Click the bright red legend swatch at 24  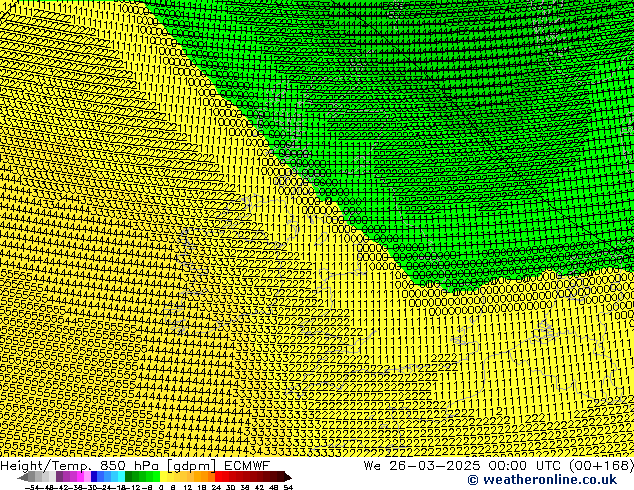218,477
